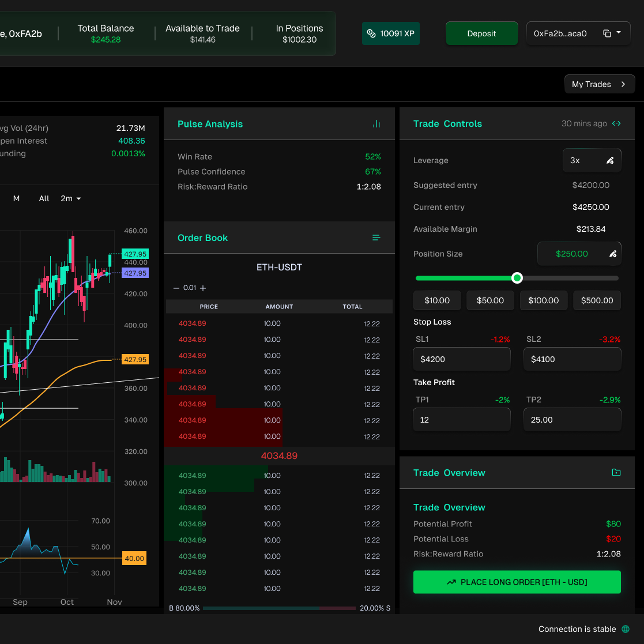Click the globe icon beside connection status

click(x=626, y=629)
